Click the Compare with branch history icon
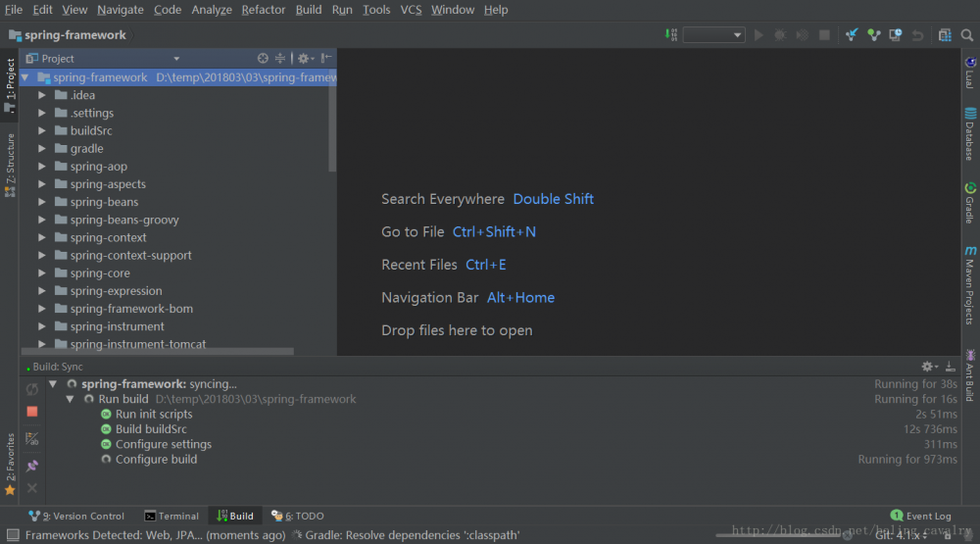The width and height of the screenshot is (980, 544). pos(896,35)
